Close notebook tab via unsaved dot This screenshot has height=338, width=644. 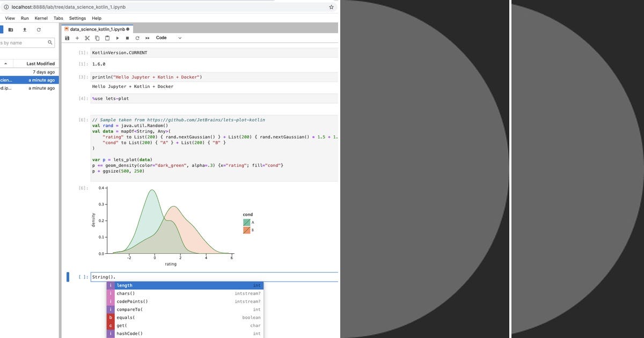point(128,29)
